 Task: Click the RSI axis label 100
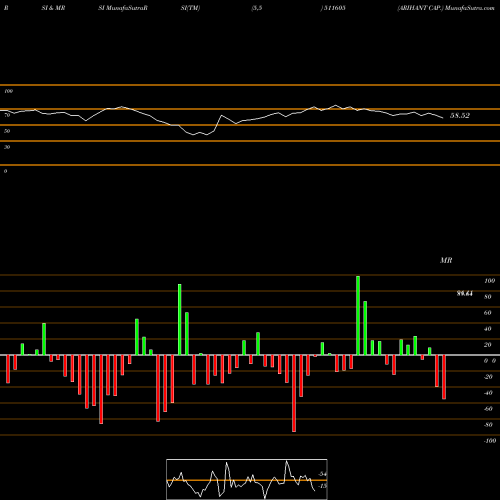point(8,91)
